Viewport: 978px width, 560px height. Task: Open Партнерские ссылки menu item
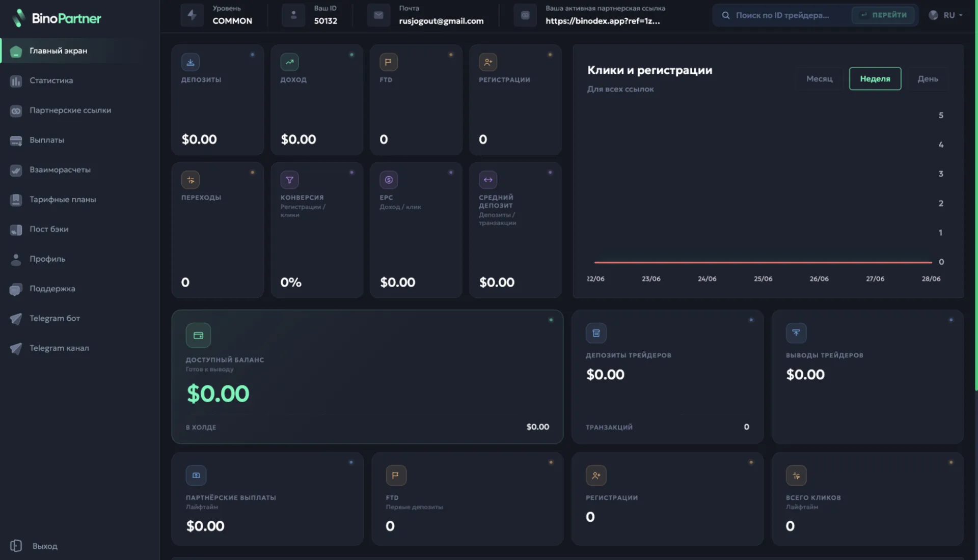click(x=70, y=110)
